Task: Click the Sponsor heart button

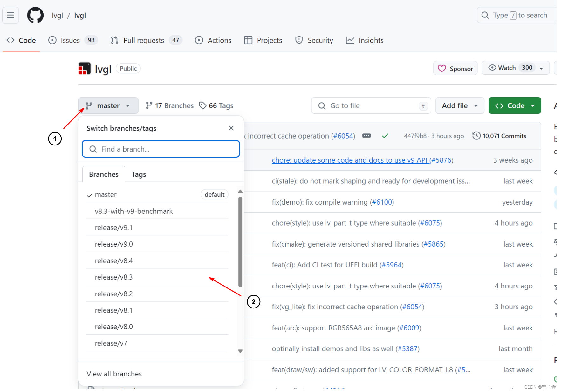Action: pyautogui.click(x=455, y=68)
